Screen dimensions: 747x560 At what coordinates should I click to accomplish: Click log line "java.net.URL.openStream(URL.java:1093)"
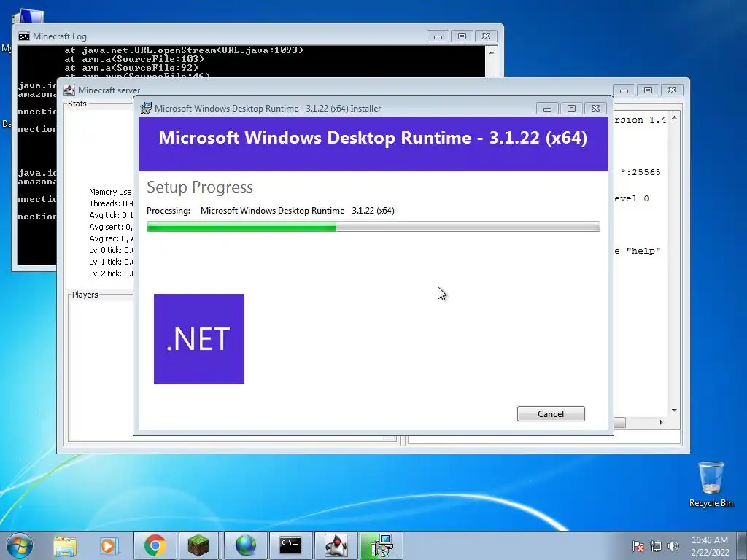[193, 50]
